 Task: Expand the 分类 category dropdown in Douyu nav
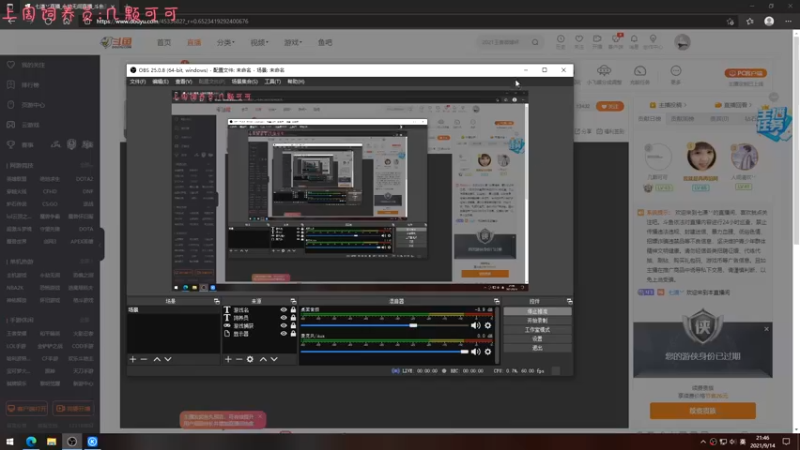click(226, 42)
